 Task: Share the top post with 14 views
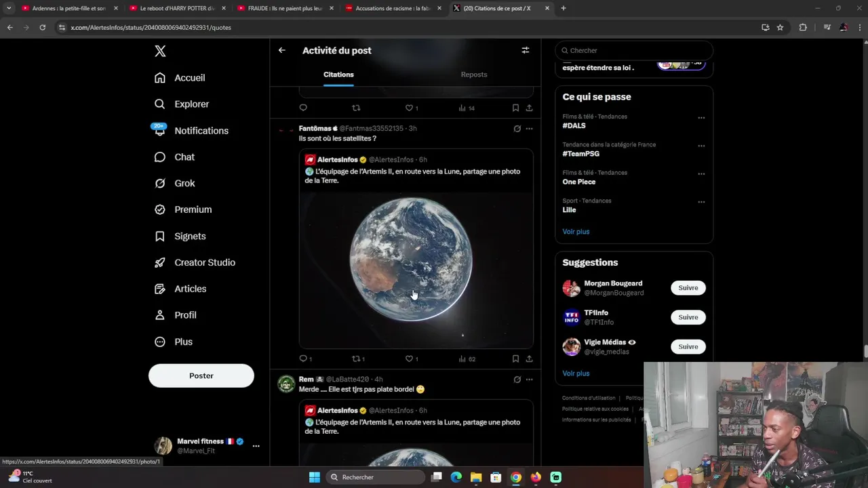coord(529,108)
